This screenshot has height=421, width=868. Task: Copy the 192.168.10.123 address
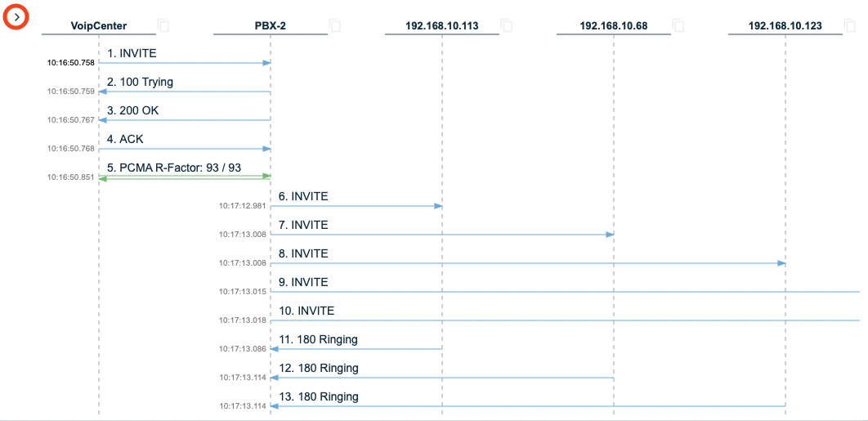[x=850, y=25]
